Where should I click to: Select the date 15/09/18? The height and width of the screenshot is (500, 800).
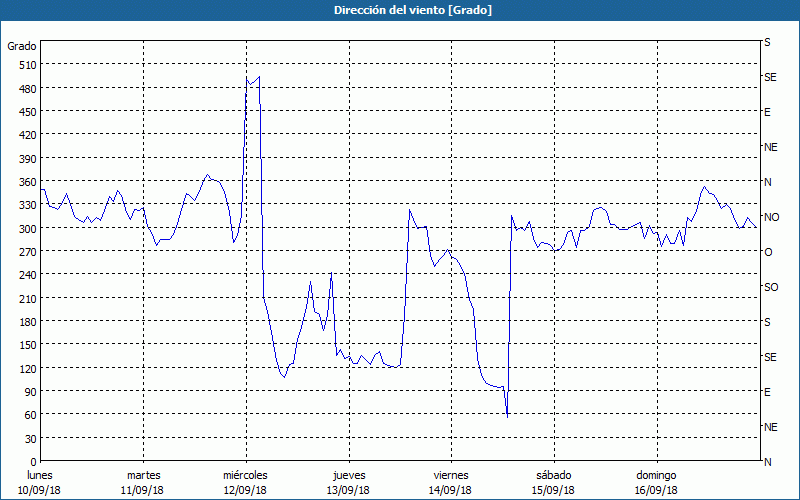(553, 490)
